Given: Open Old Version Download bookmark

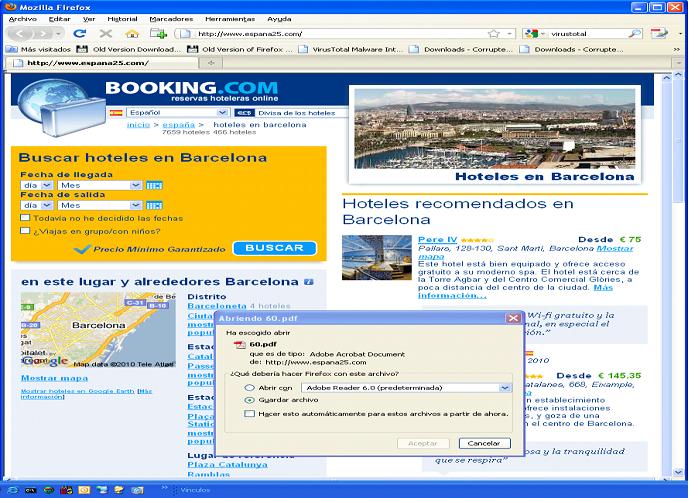Looking at the screenshot, I should (128, 49).
